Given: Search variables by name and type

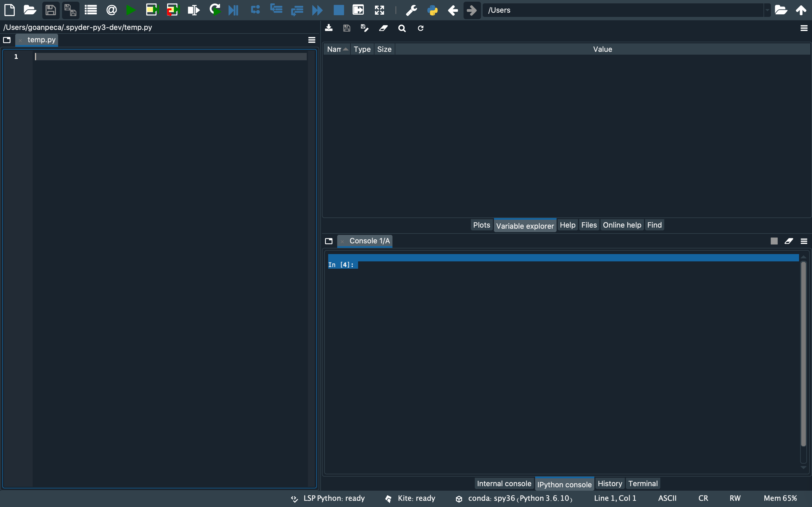Looking at the screenshot, I should tap(402, 28).
